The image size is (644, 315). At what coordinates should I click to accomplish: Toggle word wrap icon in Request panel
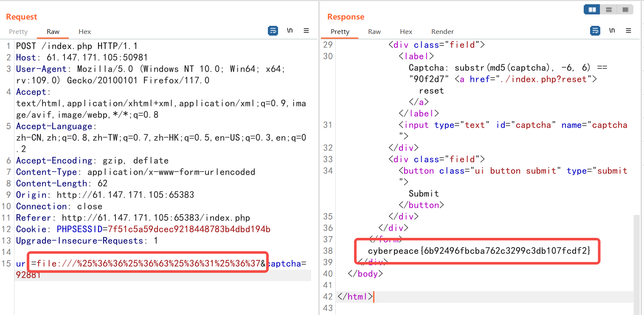click(x=273, y=31)
